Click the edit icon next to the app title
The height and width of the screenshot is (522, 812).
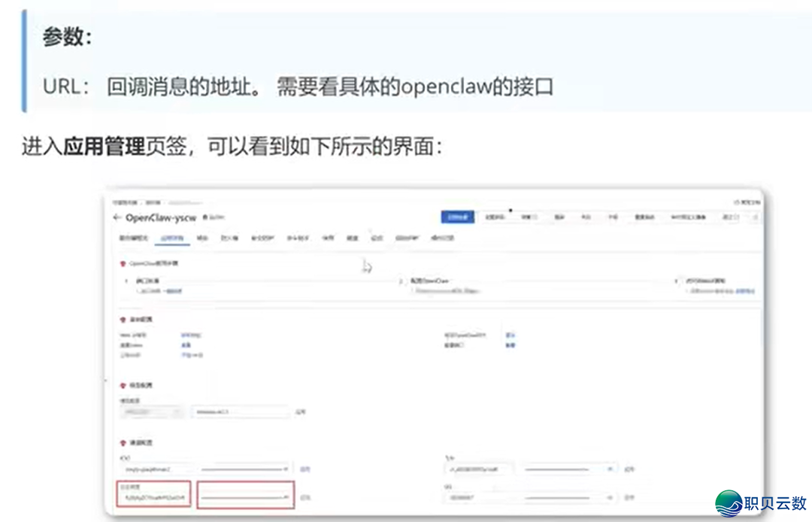click(x=204, y=217)
